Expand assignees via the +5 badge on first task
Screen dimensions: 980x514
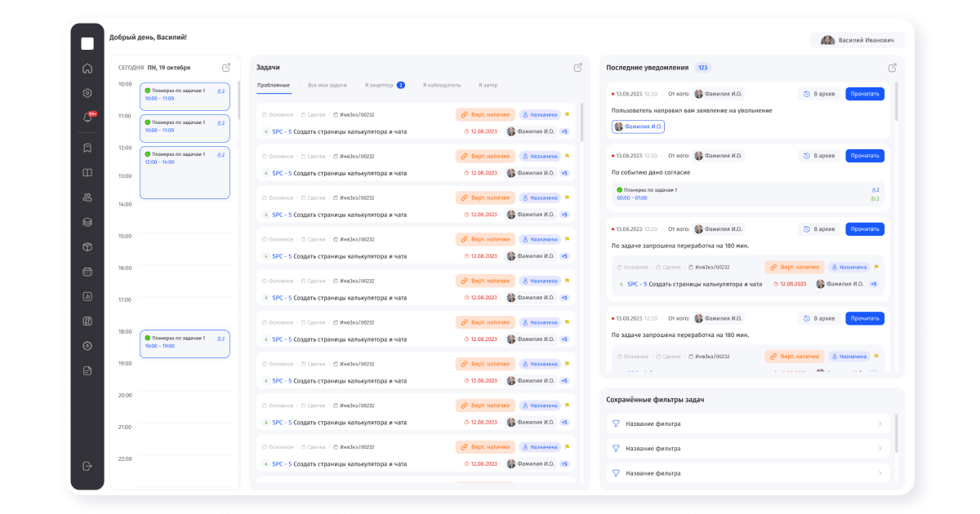click(563, 132)
